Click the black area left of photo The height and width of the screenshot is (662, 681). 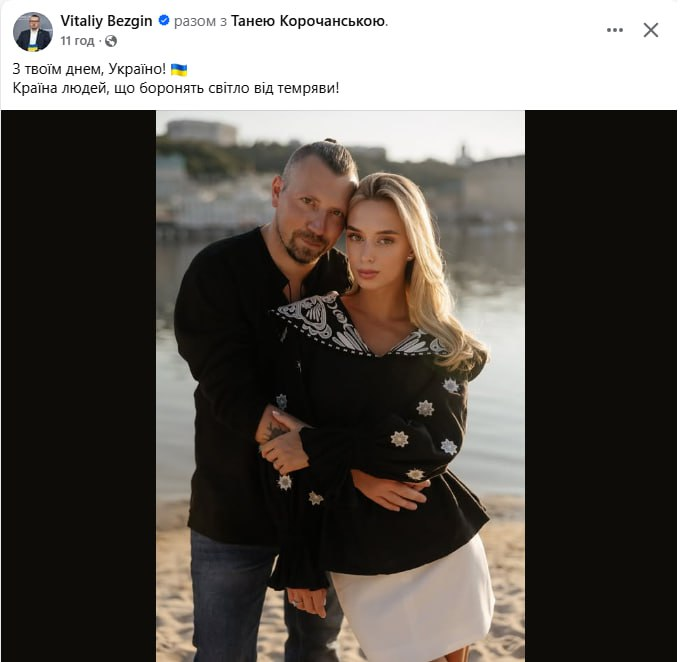(79, 386)
